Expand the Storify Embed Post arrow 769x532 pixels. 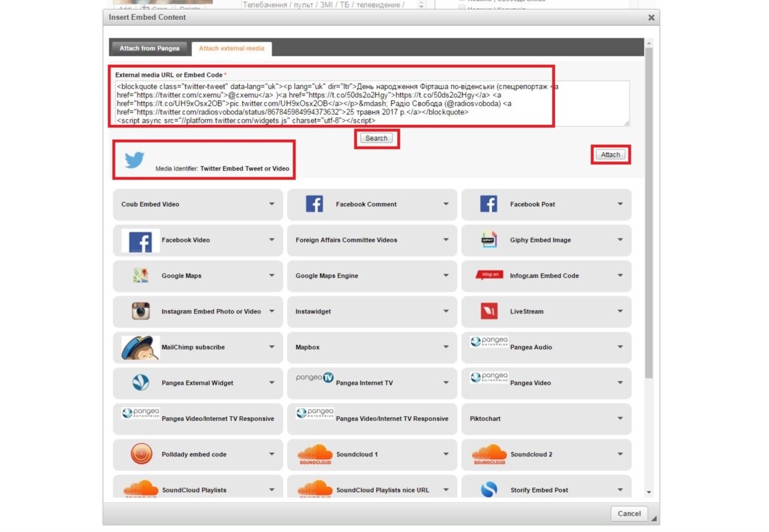tap(620, 490)
